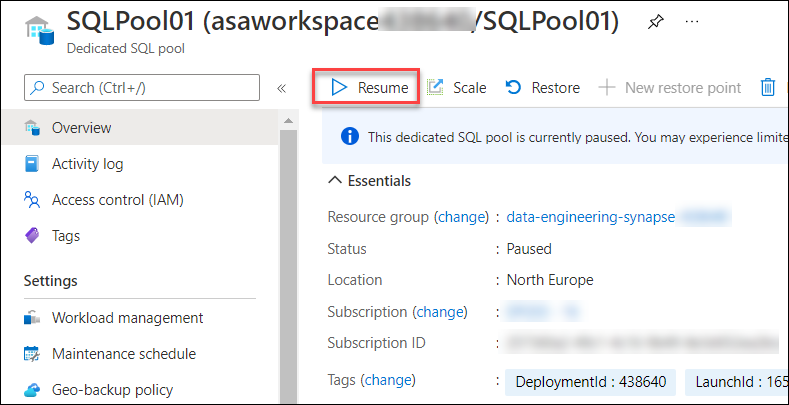Click the Subscription ID label

376,343
